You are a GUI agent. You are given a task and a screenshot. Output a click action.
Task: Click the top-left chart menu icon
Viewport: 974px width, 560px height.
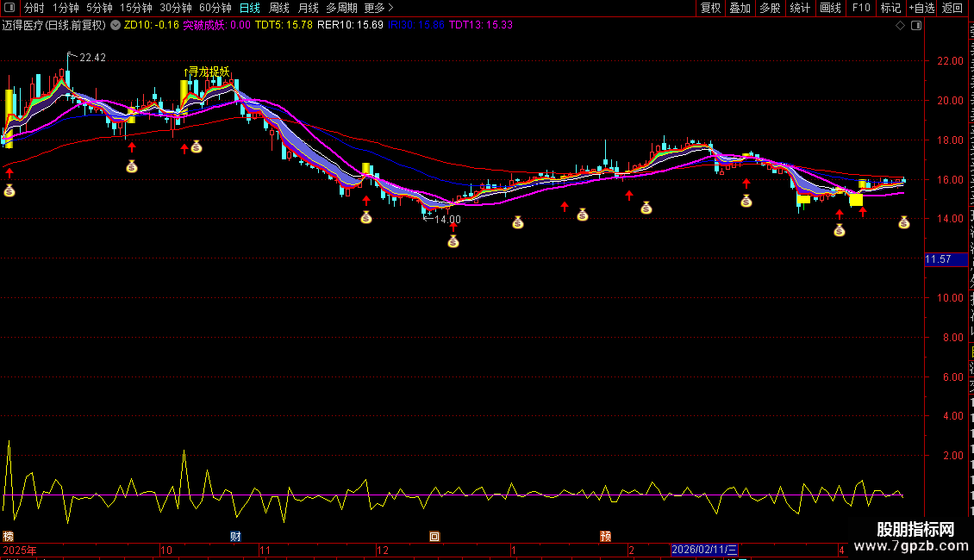[10, 8]
